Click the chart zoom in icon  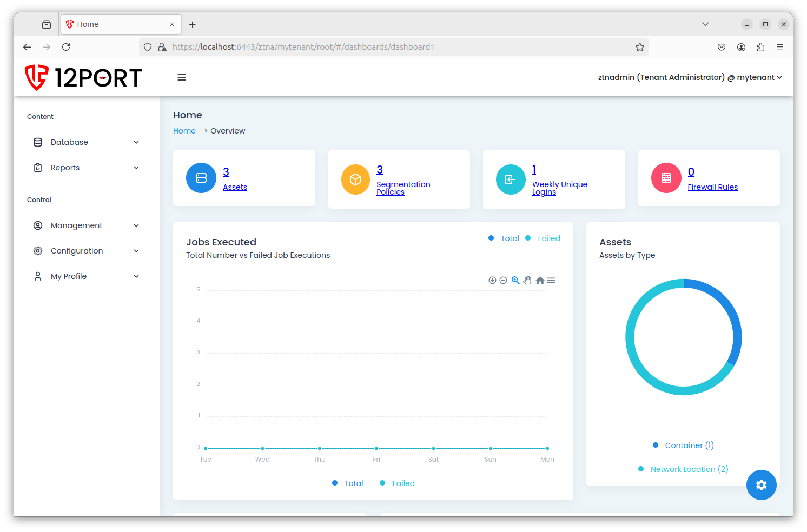(x=492, y=280)
